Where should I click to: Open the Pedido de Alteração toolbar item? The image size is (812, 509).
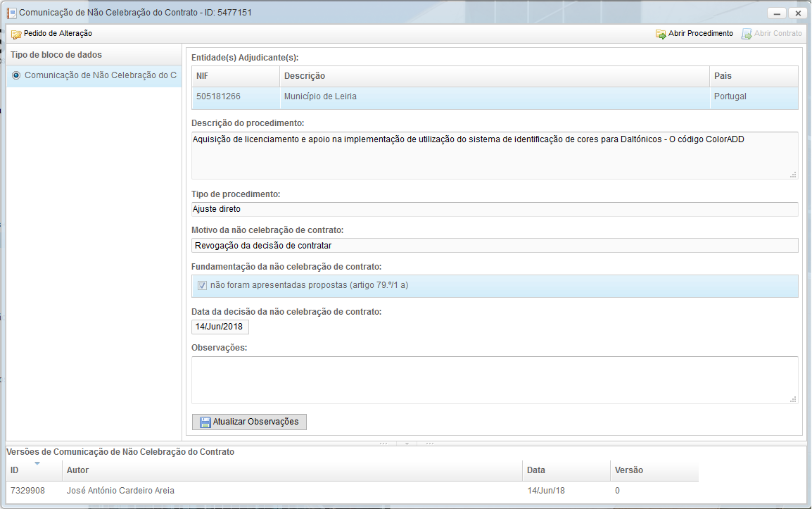tap(57, 34)
